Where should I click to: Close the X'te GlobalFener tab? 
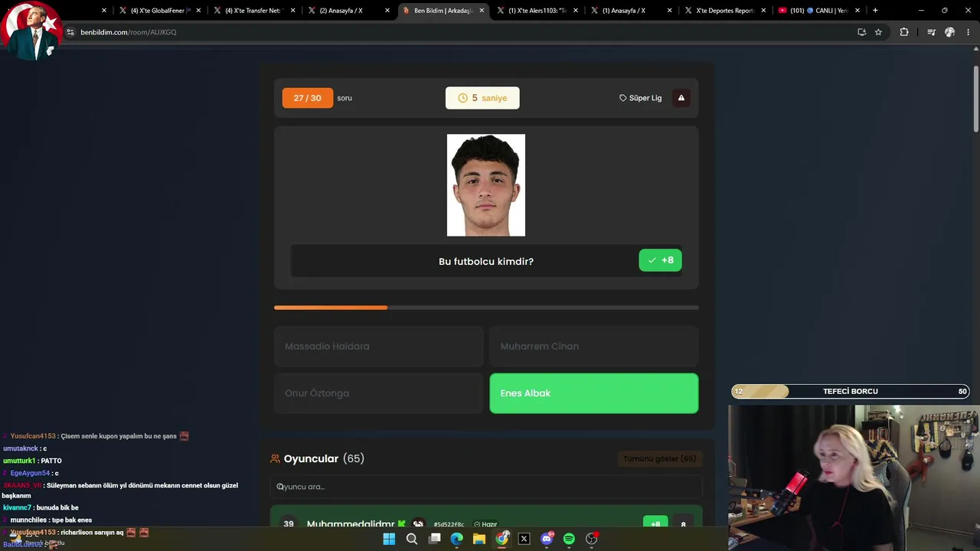199,11
